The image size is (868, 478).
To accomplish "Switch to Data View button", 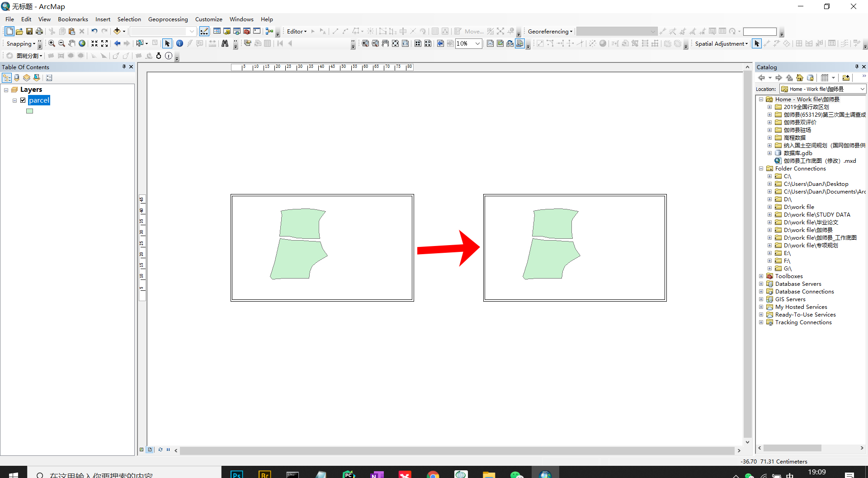I will [x=142, y=450].
